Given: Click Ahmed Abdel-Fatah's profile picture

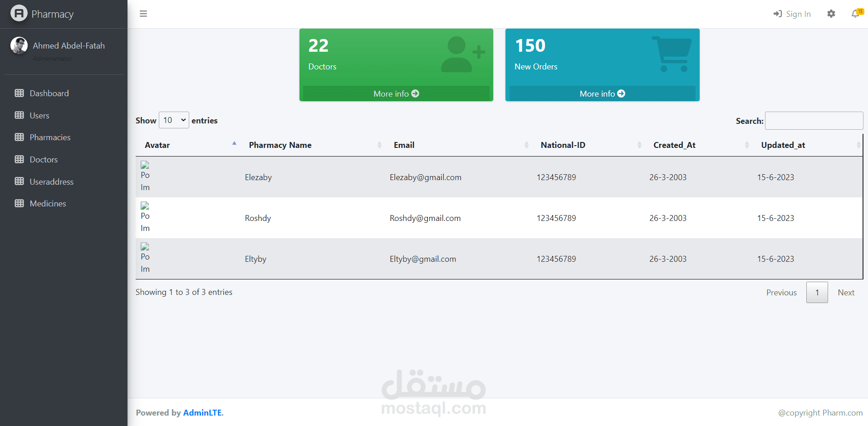Looking at the screenshot, I should [19, 45].
